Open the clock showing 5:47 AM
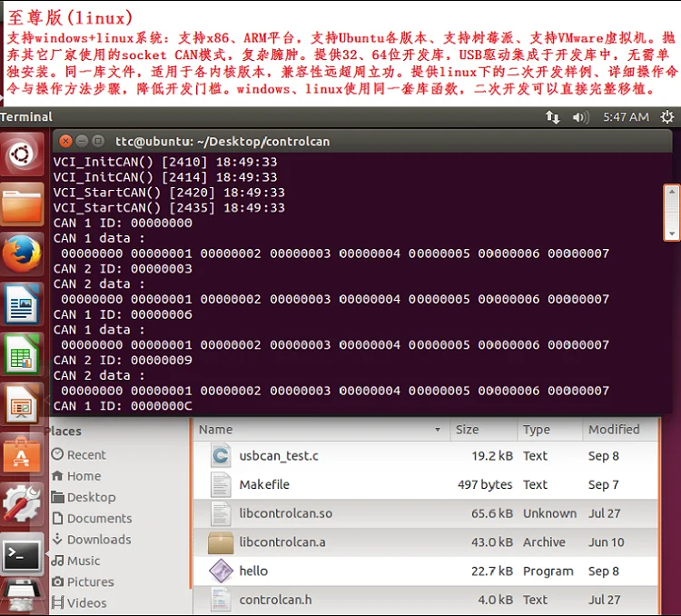Screen dimensions: 681x616 tap(626, 117)
